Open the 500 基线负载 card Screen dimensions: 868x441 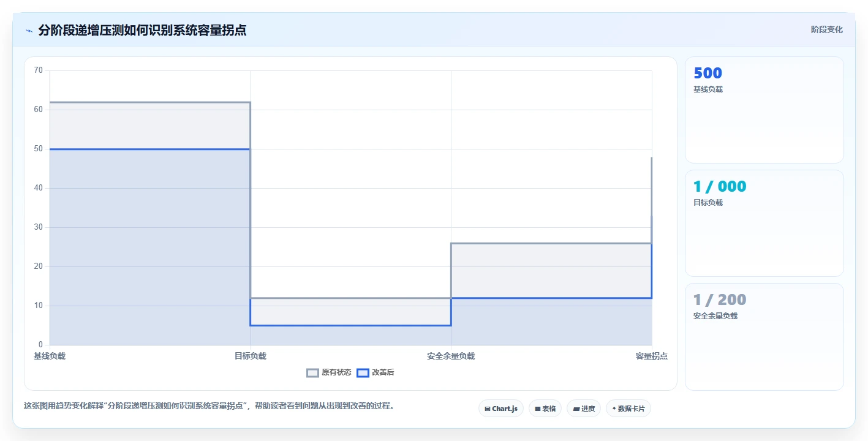tap(764, 110)
